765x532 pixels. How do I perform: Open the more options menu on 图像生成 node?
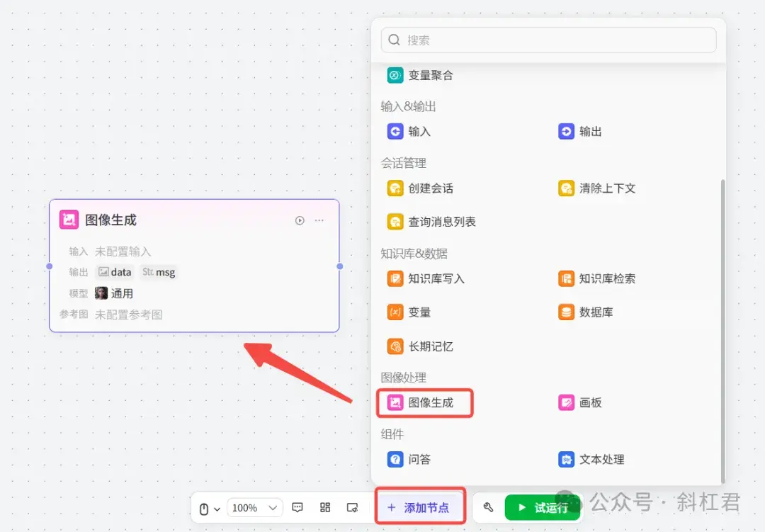tap(319, 220)
